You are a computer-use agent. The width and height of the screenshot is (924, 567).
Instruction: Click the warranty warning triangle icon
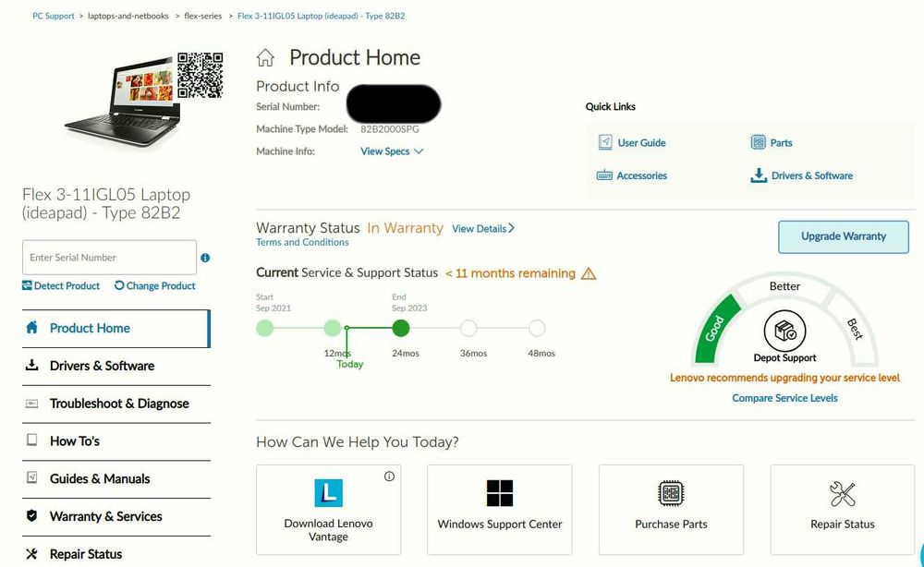pyautogui.click(x=589, y=274)
